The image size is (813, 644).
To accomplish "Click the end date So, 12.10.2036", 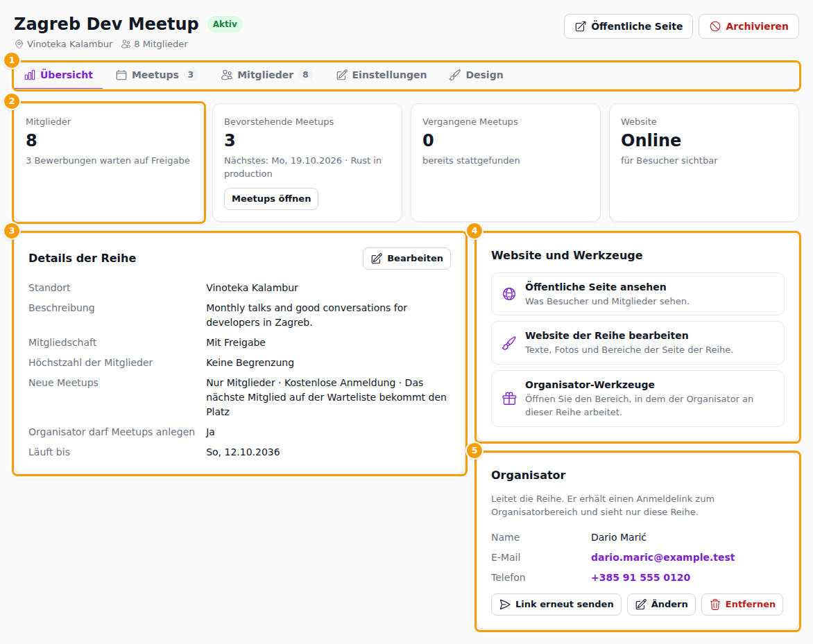I will click(x=243, y=452).
